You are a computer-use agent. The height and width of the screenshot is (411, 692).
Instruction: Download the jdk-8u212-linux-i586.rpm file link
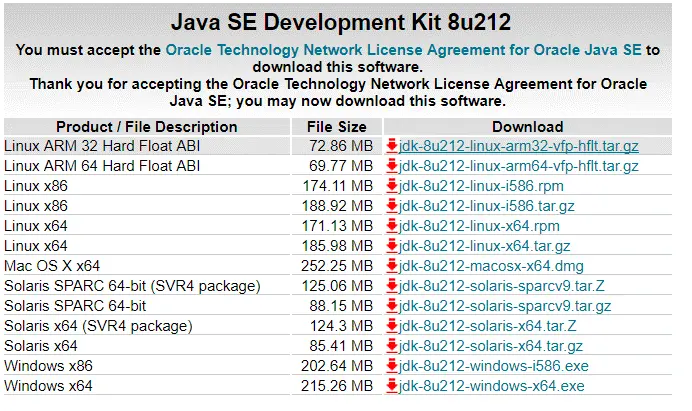pyautogui.click(x=481, y=186)
